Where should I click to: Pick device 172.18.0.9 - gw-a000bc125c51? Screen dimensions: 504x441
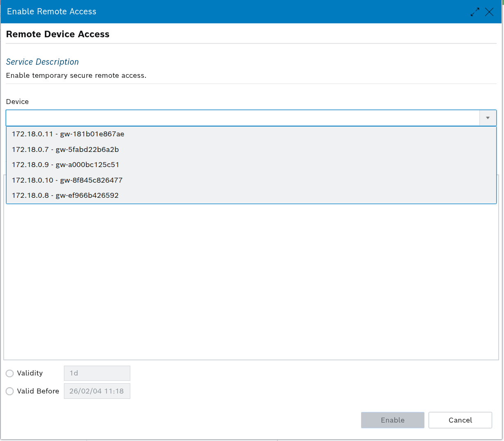pos(251,165)
